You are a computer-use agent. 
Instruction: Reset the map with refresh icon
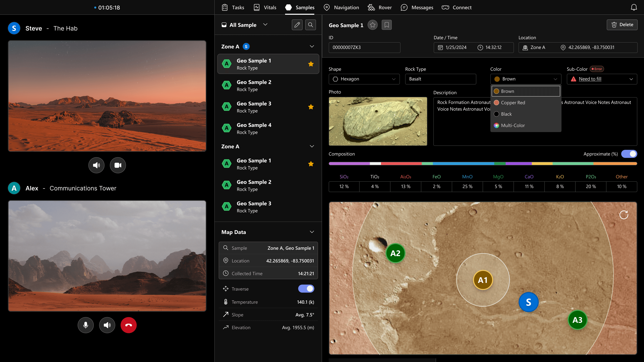tap(624, 215)
